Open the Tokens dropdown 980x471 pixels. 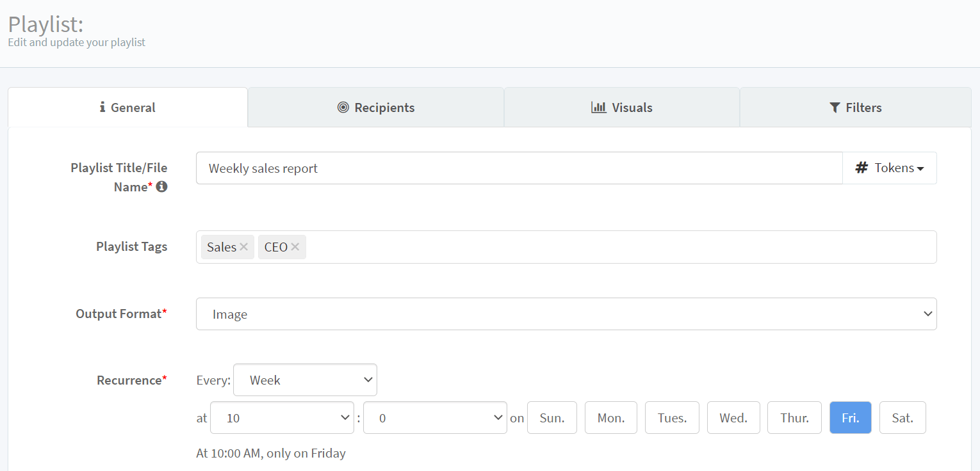click(x=889, y=168)
